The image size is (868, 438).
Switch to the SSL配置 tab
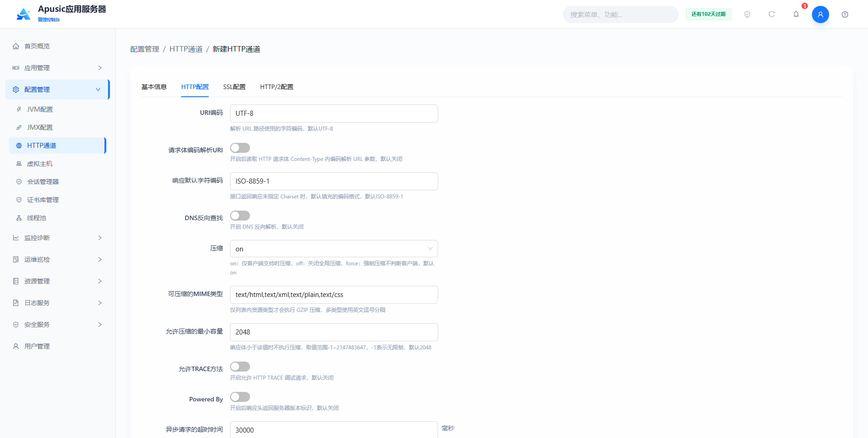click(x=234, y=87)
